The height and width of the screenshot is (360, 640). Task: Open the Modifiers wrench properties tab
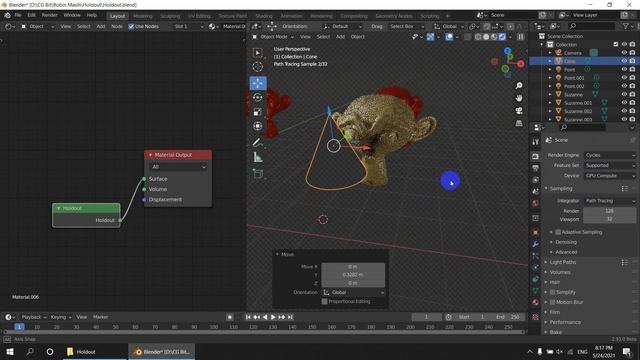coord(536,244)
